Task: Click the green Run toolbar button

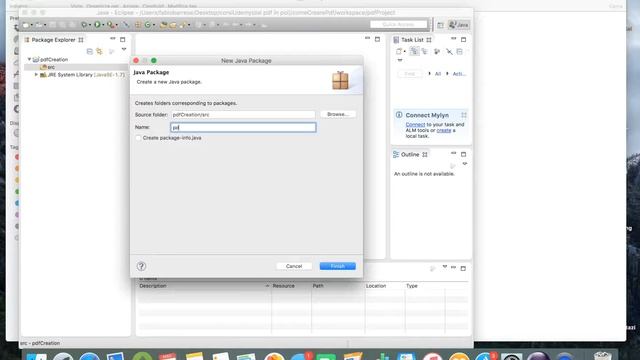Action: (x=98, y=24)
